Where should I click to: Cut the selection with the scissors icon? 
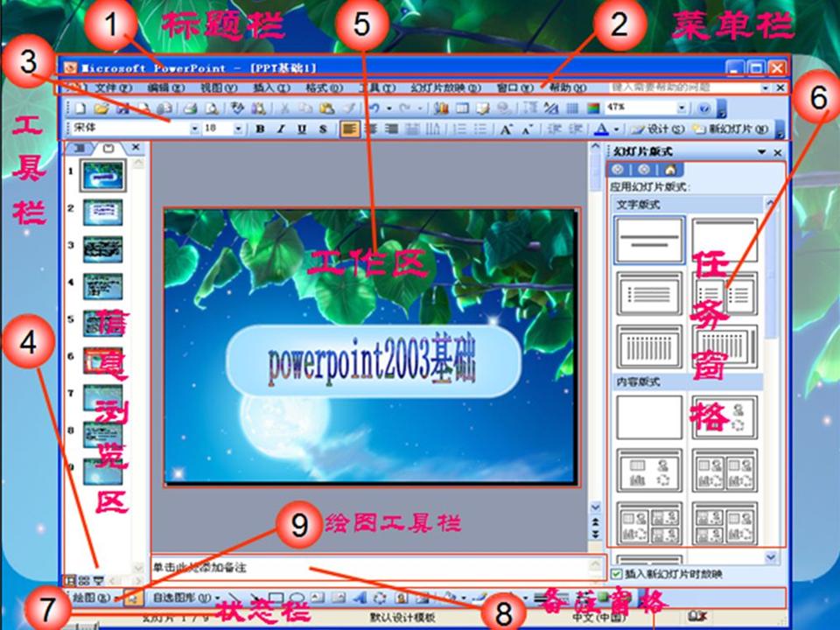pos(284,108)
